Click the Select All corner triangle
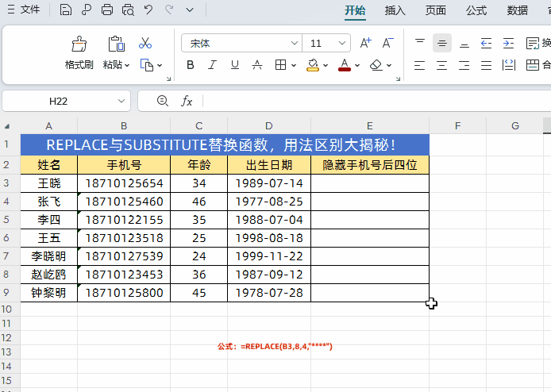Viewport: 551px width, 392px height. 6,126
